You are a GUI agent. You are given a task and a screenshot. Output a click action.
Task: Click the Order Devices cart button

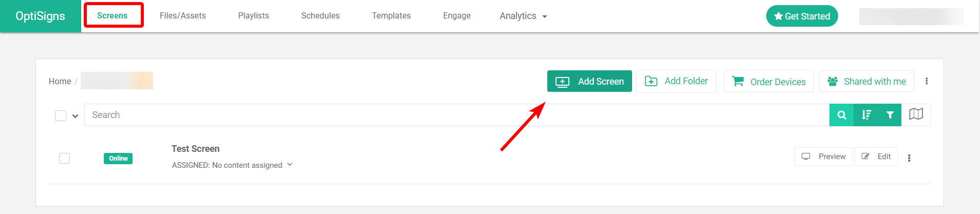point(768,82)
